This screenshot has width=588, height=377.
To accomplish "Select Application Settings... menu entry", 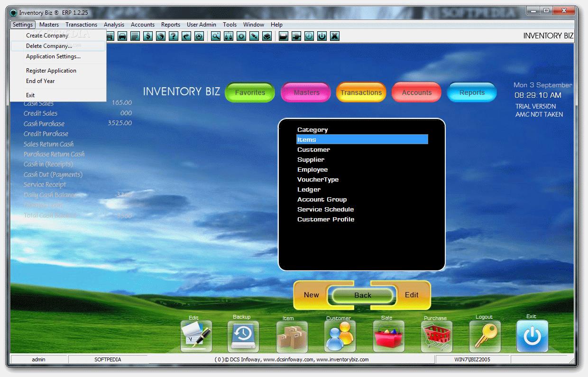I will (x=58, y=56).
